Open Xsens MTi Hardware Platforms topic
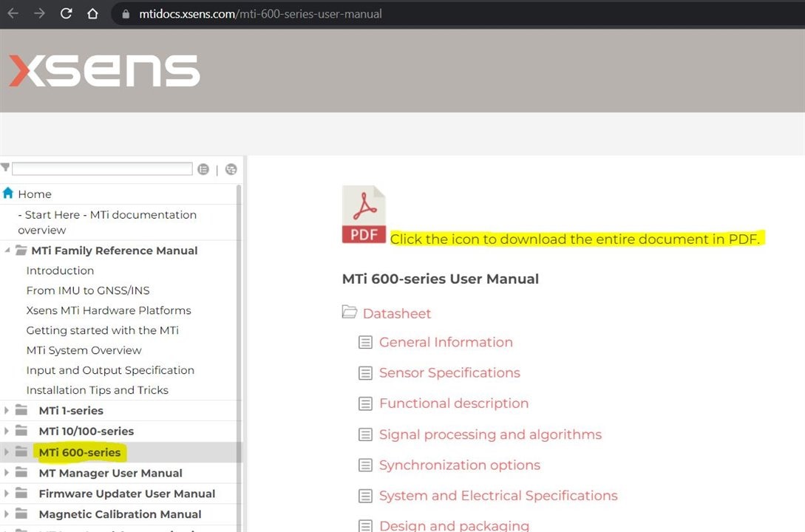Viewport: 805px width, 532px height. click(109, 310)
